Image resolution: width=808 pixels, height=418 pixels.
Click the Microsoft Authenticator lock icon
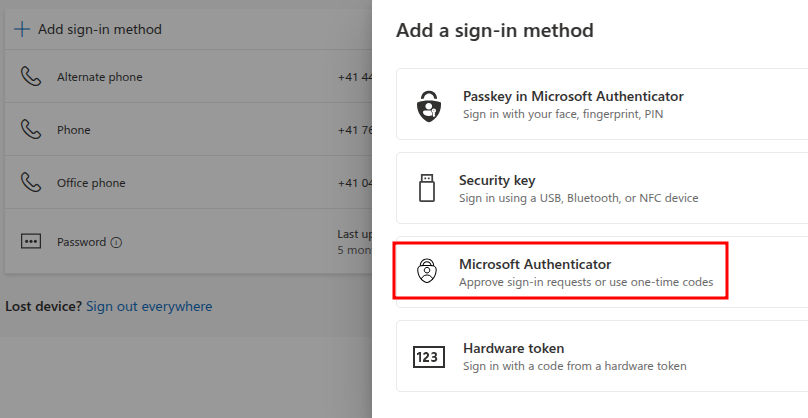pos(427,271)
